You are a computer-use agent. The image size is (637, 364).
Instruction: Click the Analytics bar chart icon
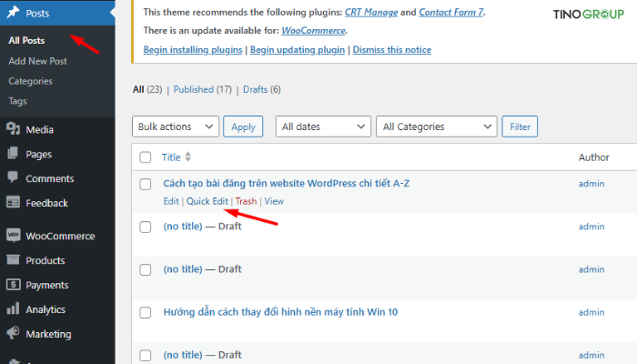coord(13,308)
